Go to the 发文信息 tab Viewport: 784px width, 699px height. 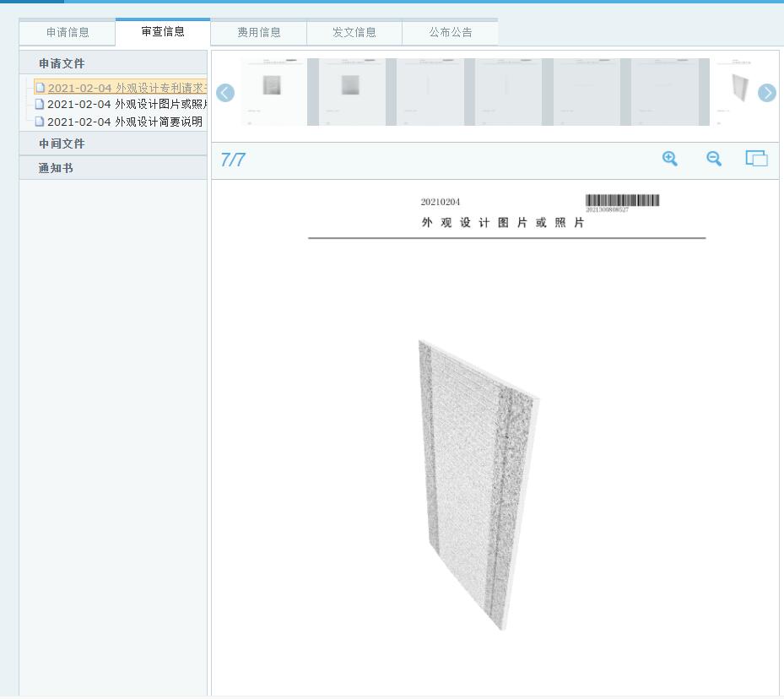(x=354, y=33)
